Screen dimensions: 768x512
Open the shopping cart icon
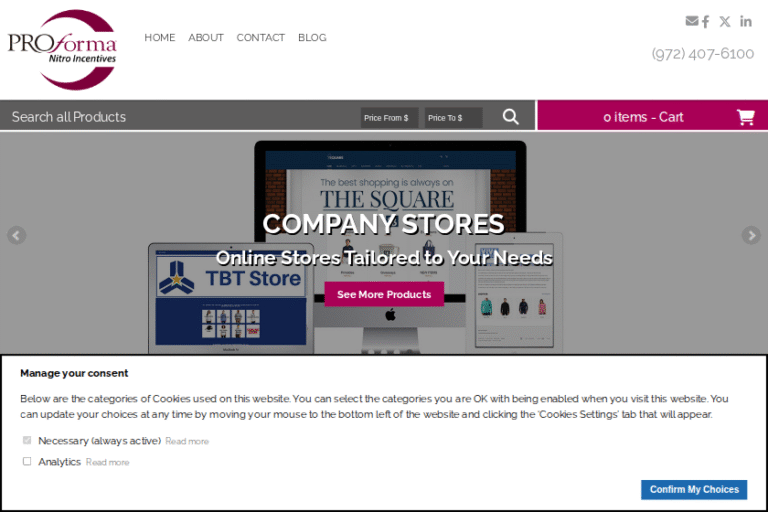(745, 117)
